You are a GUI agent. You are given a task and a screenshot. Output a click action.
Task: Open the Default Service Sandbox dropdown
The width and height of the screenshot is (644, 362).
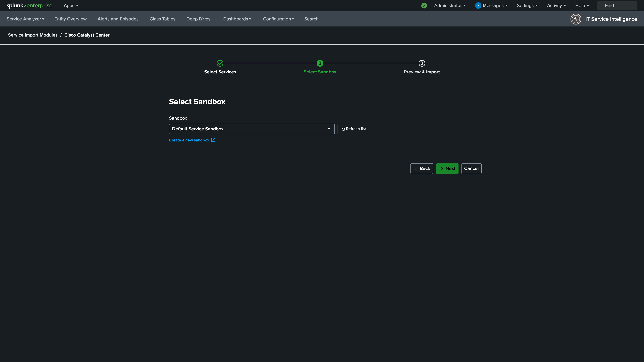252,129
